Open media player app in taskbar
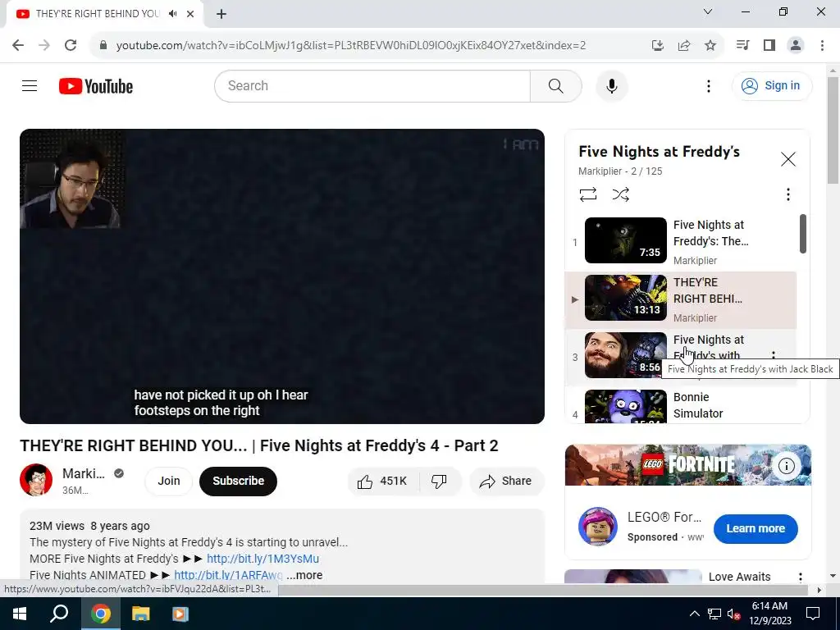This screenshot has width=840, height=630. 180,614
